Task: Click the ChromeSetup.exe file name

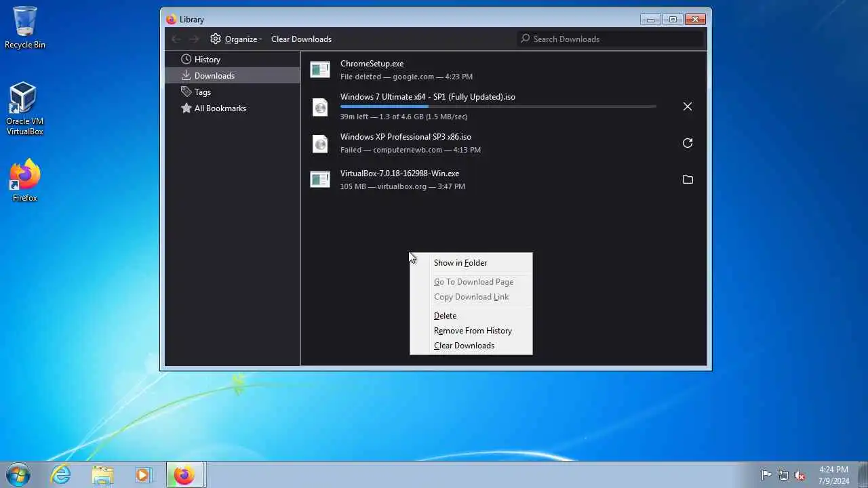Action: click(x=372, y=64)
